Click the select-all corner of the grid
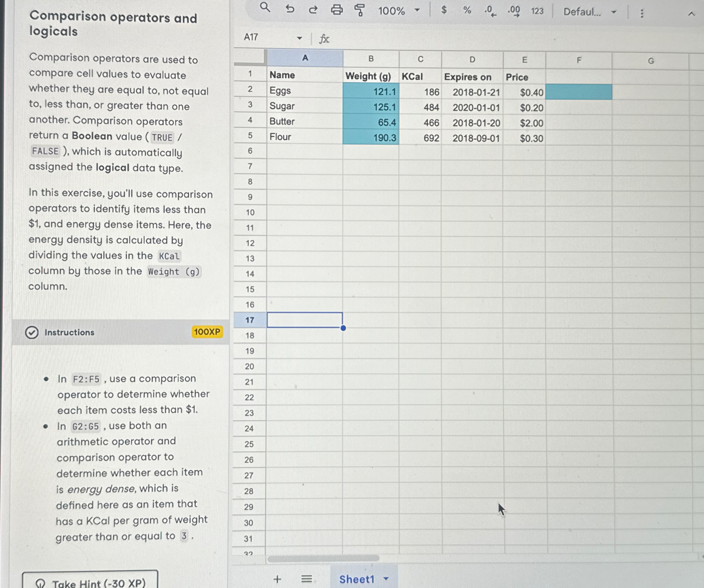The height and width of the screenshot is (588, 704). coord(250,57)
